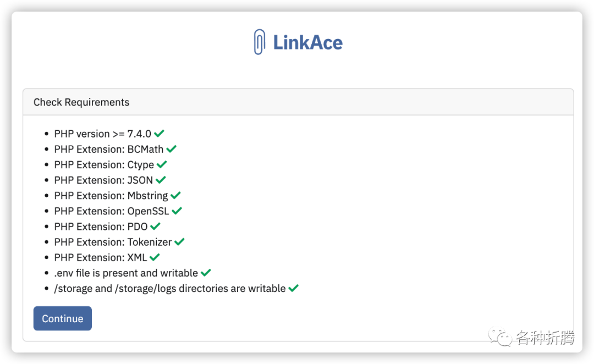Click the WeChat watermark logo icon
Viewport: 594px width, 364px height.
click(x=501, y=338)
